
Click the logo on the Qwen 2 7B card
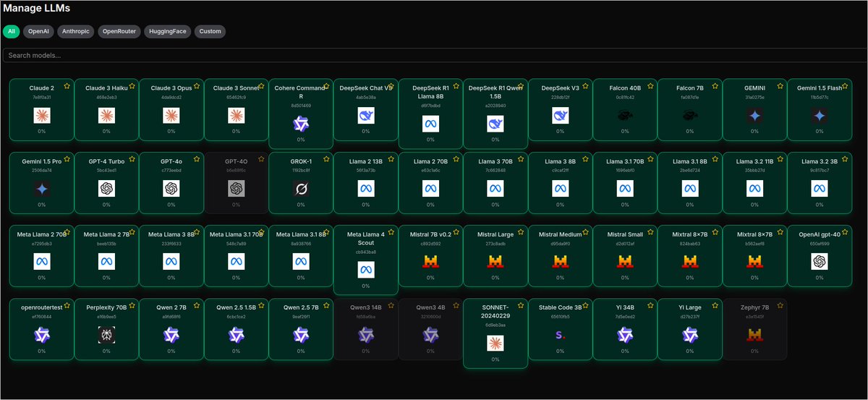pyautogui.click(x=171, y=334)
